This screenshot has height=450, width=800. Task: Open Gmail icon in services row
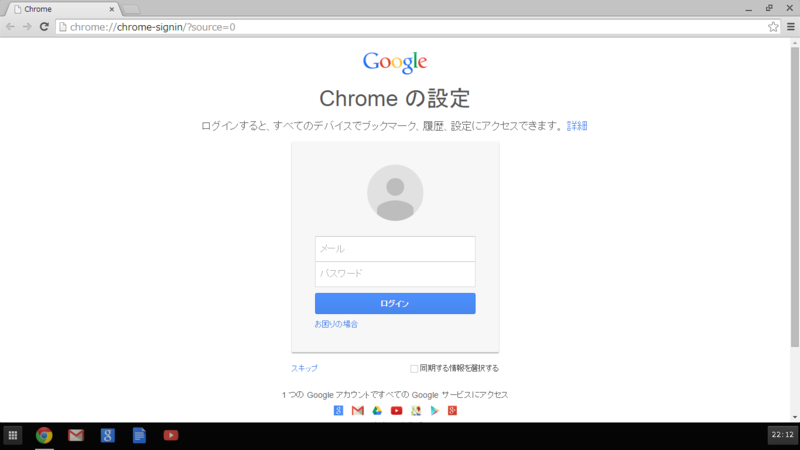tap(358, 411)
